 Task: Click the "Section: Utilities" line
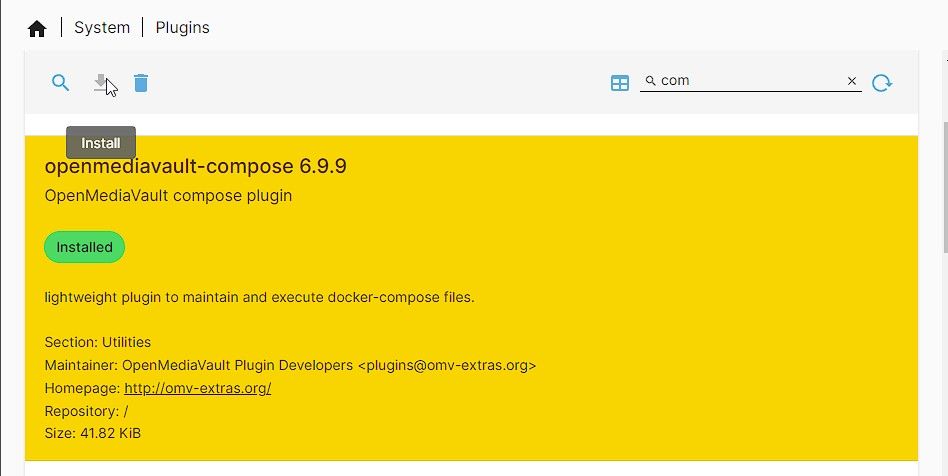click(98, 342)
